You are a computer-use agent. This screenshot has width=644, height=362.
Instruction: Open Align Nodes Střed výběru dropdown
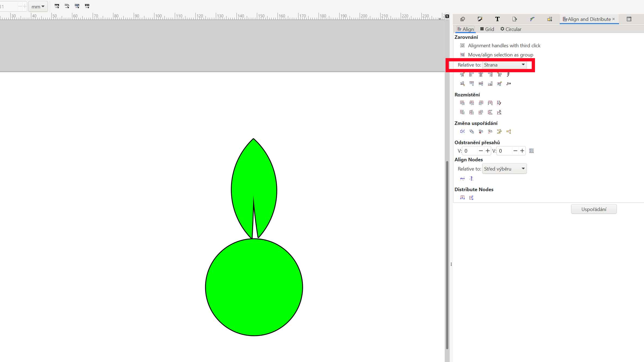[x=504, y=169]
